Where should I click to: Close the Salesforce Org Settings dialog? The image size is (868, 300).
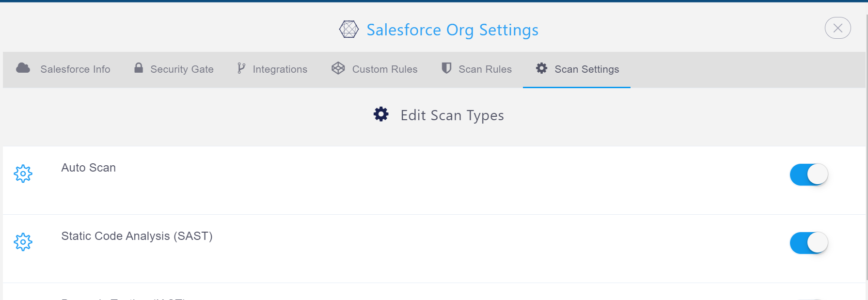838,28
